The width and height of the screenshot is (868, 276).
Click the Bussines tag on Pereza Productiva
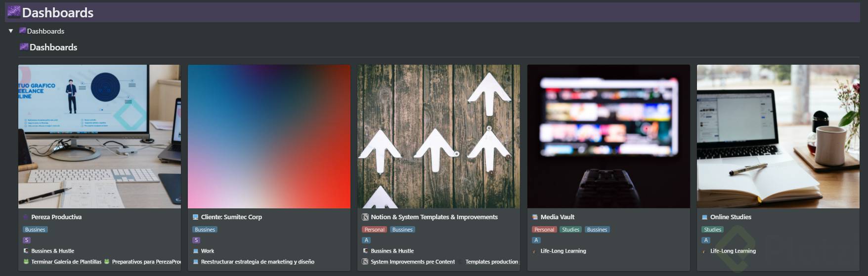(35, 230)
